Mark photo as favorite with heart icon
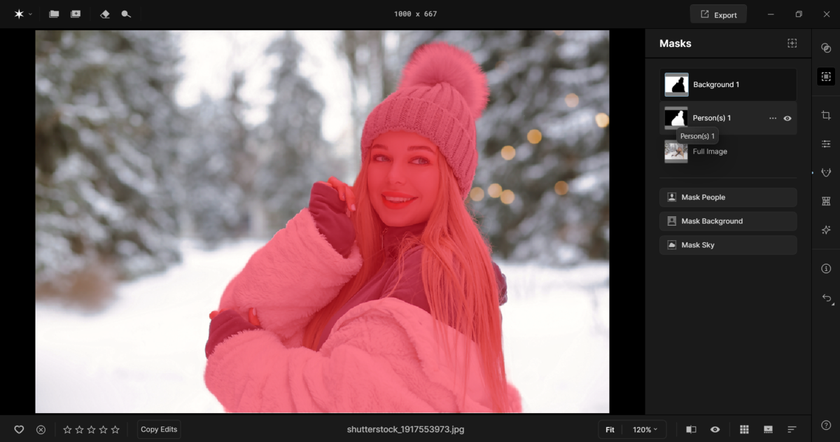This screenshot has height=442, width=840. pos(18,429)
